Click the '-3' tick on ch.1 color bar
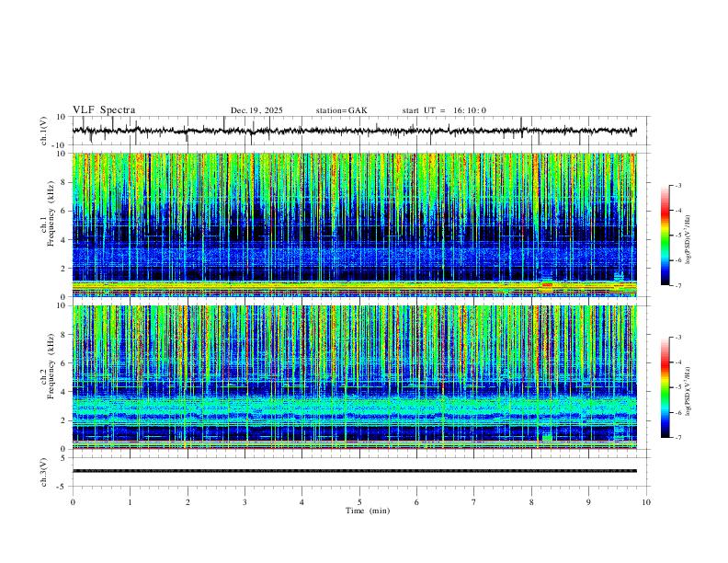The image size is (728, 563). (x=678, y=185)
